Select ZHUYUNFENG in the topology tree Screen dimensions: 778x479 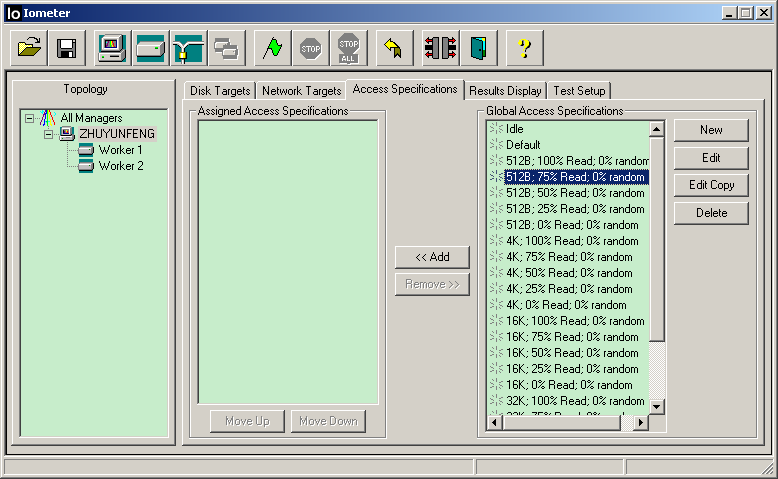point(117,134)
